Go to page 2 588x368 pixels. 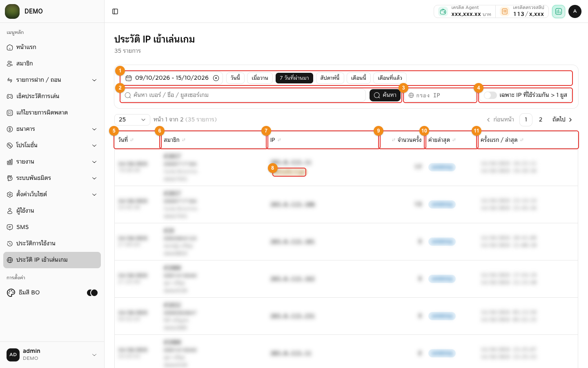point(541,119)
